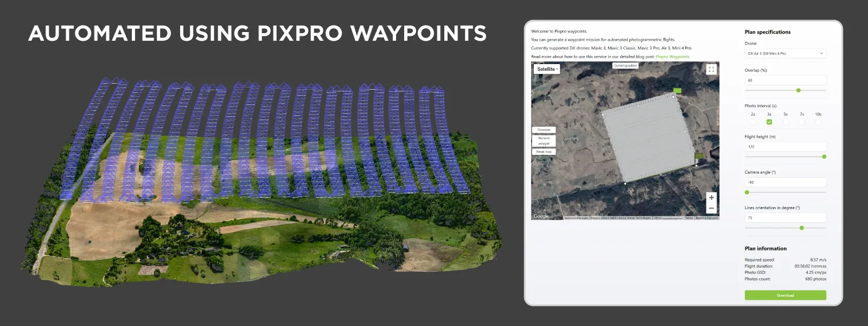Zoom in with the map plus button
This screenshot has width=868, height=326.
[x=711, y=198]
